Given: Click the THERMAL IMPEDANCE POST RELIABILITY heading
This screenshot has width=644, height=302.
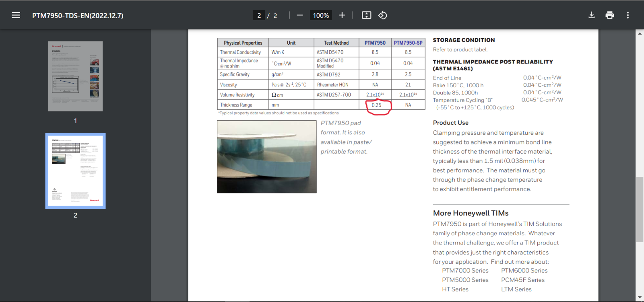Looking at the screenshot, I should click(493, 65).
